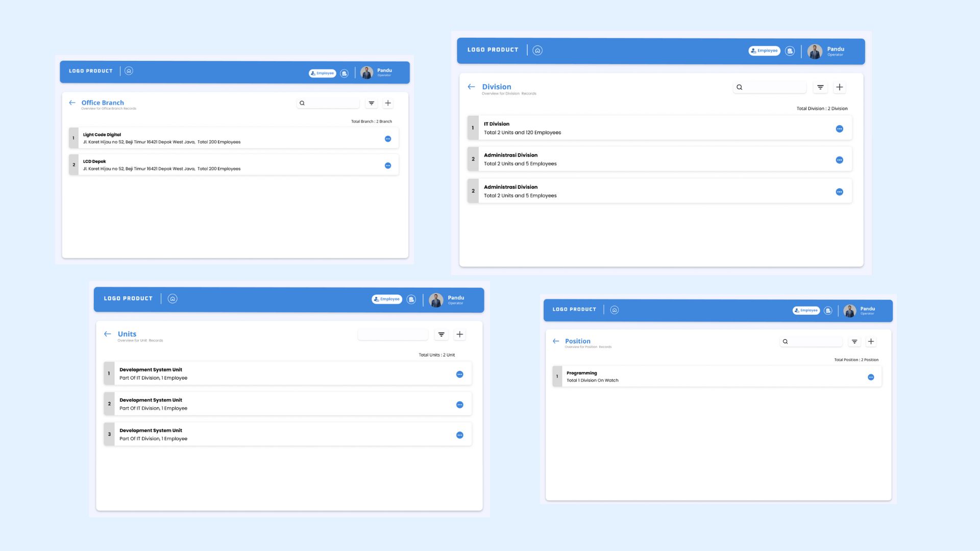Click document icon beside Employee in Position header
Image resolution: width=980 pixels, height=551 pixels.
pyautogui.click(x=828, y=310)
